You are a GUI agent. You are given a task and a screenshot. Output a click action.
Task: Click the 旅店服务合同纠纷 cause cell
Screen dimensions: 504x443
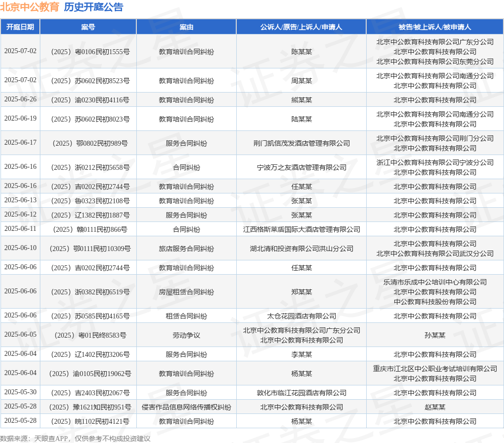(x=187, y=249)
